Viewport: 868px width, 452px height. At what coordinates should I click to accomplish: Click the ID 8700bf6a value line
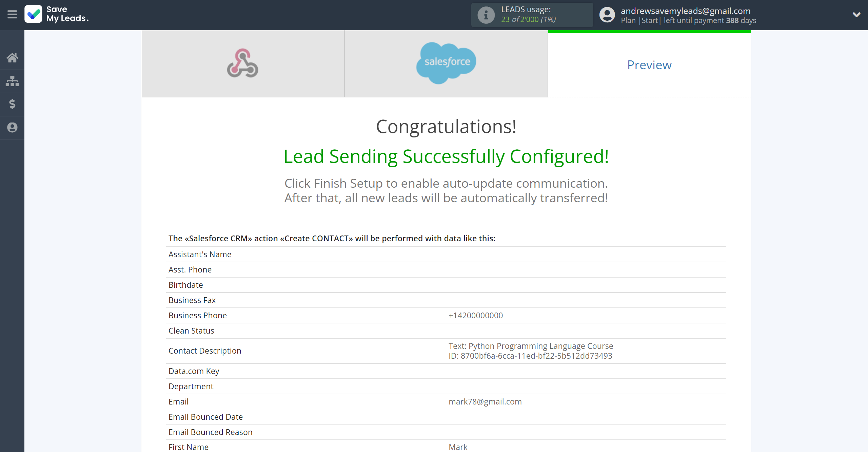(530, 356)
